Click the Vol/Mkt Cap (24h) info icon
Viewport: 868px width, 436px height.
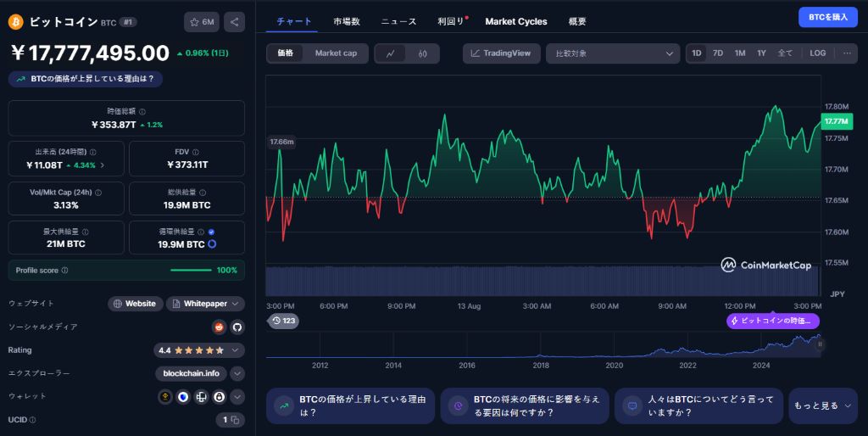click(x=98, y=193)
